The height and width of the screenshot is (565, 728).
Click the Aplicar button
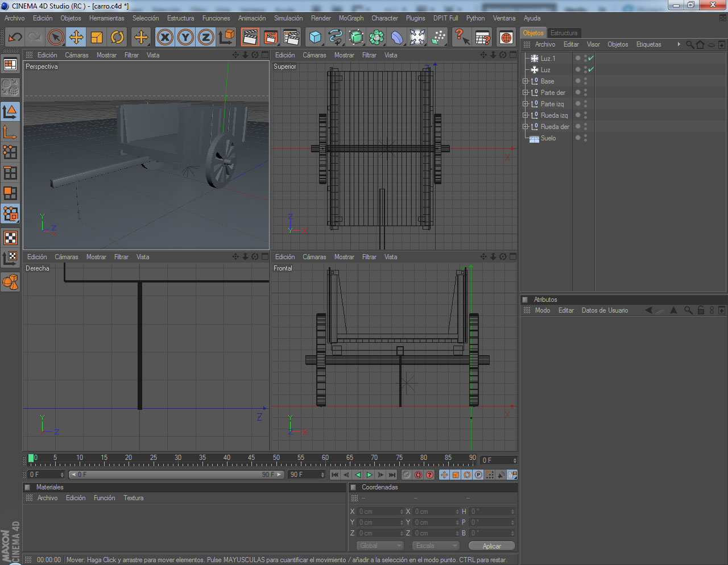(x=491, y=546)
